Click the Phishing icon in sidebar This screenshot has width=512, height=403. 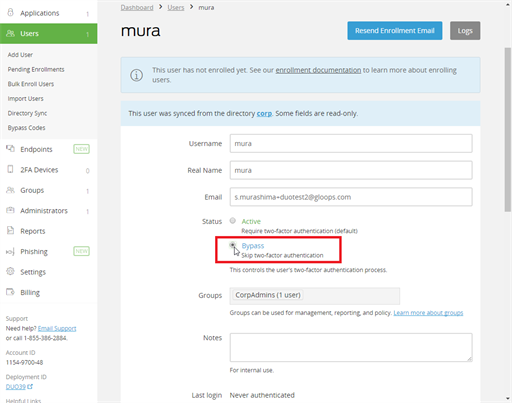(10, 252)
